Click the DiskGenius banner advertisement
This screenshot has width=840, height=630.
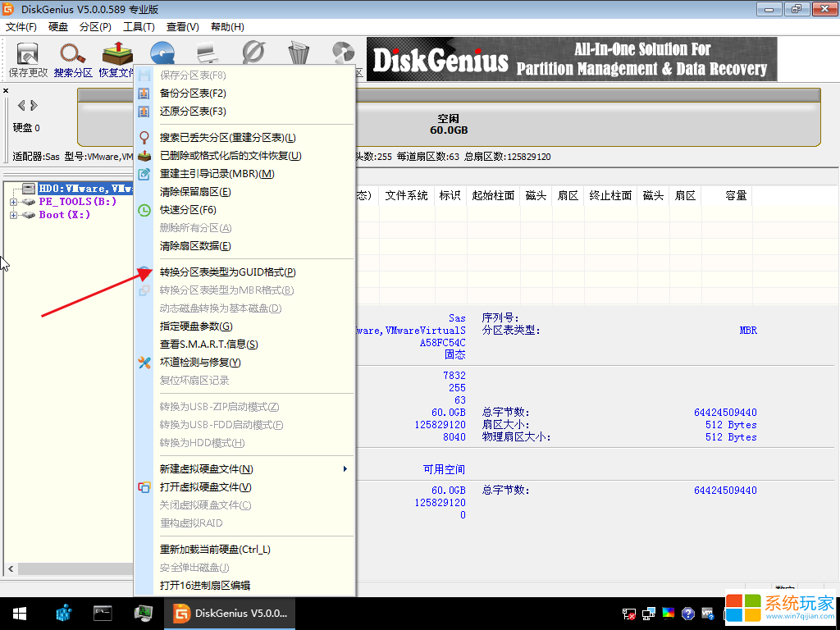click(572, 59)
